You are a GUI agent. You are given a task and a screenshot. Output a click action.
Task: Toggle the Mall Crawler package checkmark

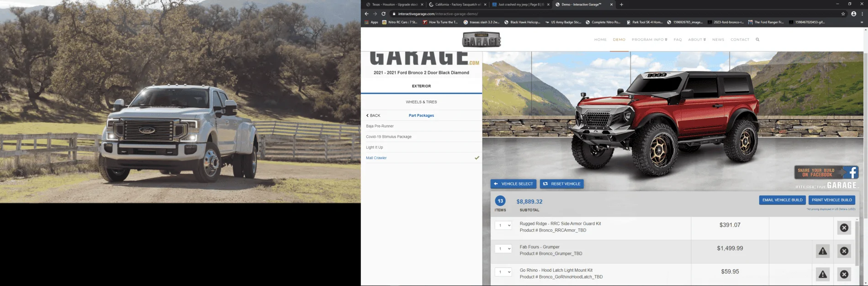click(477, 158)
